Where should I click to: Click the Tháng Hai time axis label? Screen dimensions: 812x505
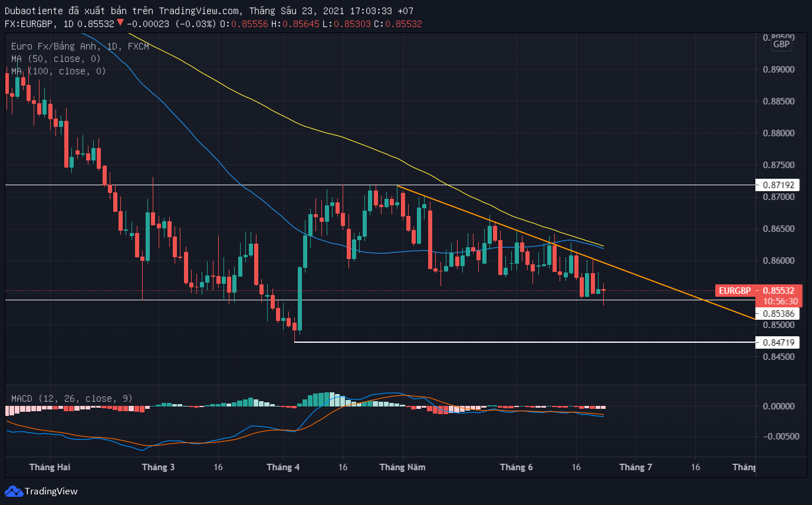[x=50, y=467]
